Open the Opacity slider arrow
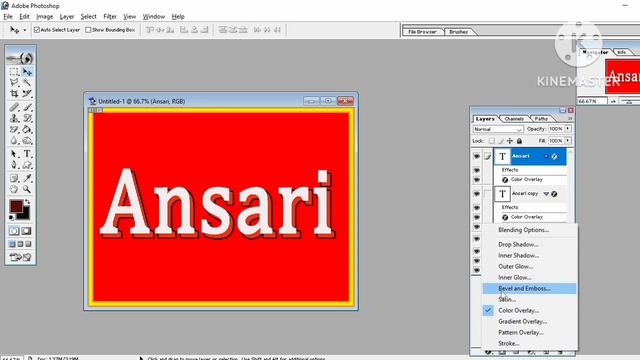The height and width of the screenshot is (360, 640). pos(568,129)
